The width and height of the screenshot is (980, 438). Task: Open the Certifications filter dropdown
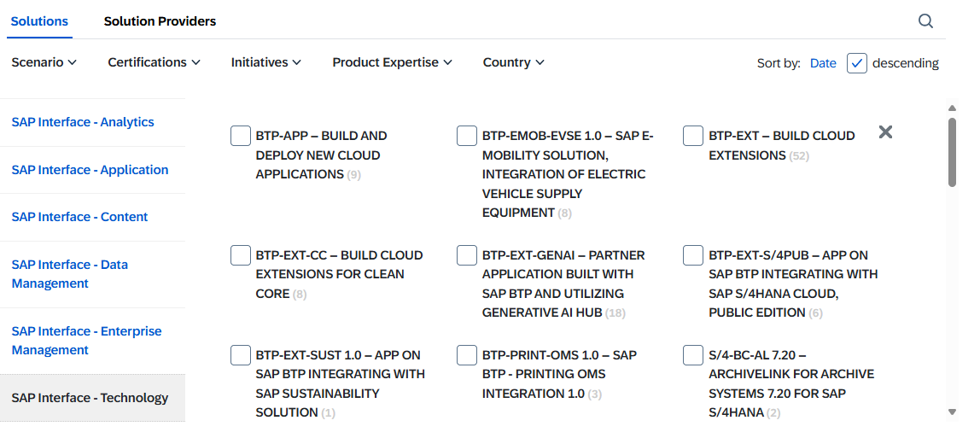coord(154,62)
